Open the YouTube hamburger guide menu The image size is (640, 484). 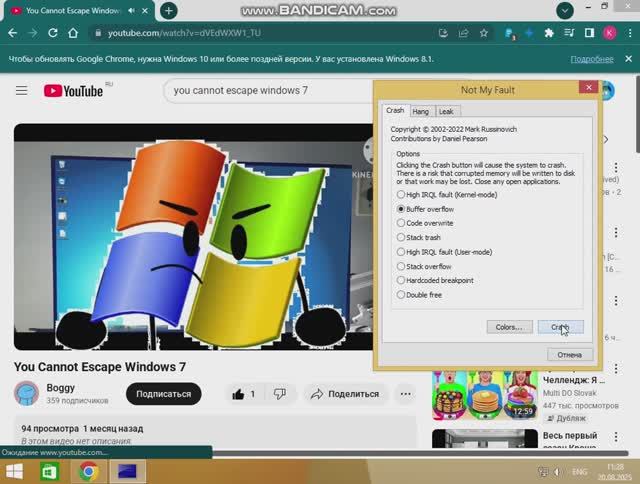click(x=22, y=91)
